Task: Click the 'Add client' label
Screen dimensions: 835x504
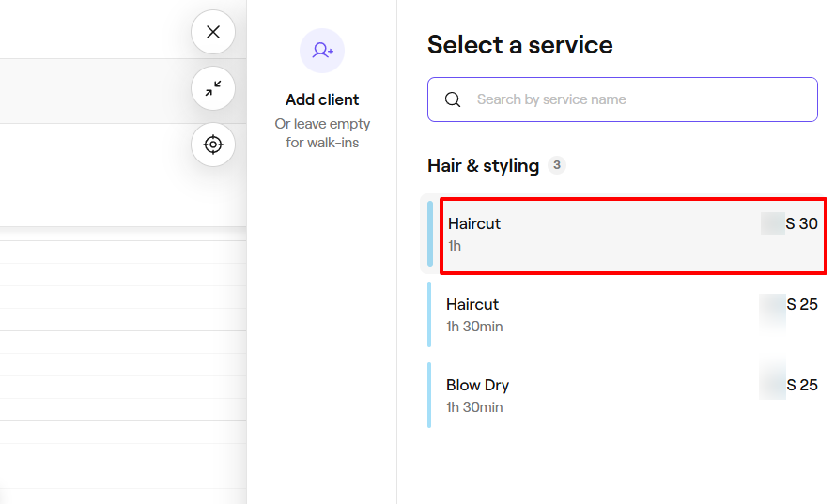Action: coord(322,99)
